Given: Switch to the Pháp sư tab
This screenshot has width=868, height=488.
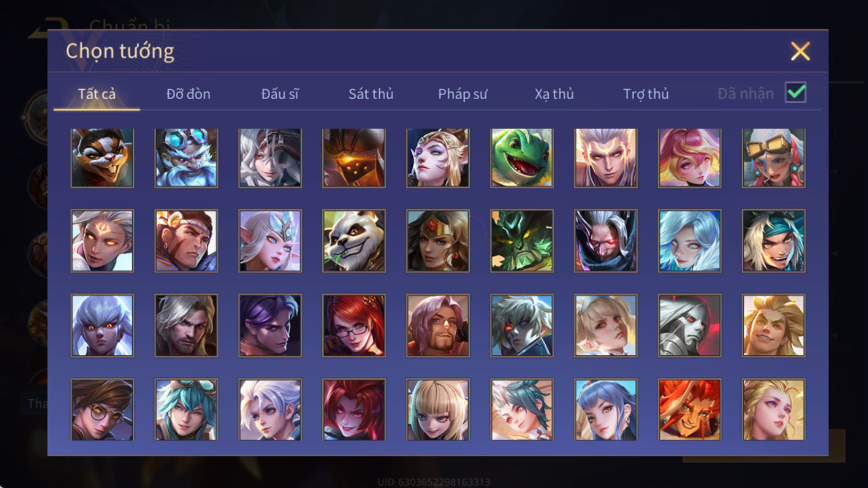Looking at the screenshot, I should 463,93.
